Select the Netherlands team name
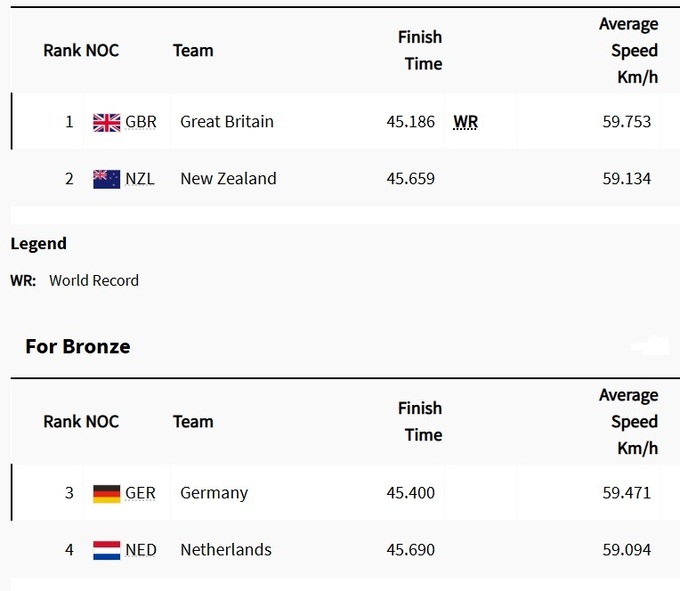Viewport: 680px width, 591px height. click(226, 550)
